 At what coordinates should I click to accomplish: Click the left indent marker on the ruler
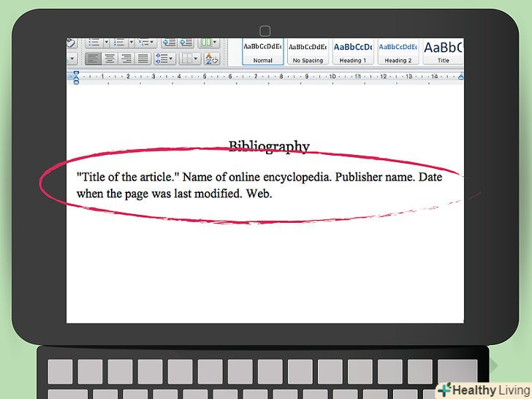[76, 77]
